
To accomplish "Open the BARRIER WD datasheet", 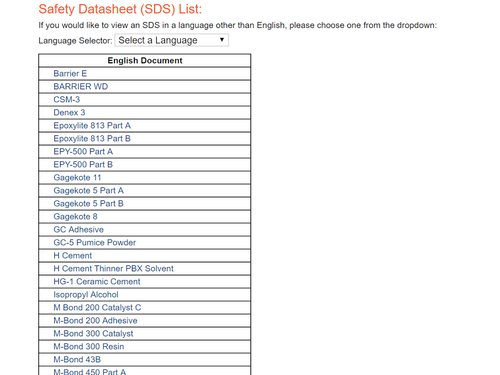I will (x=81, y=87).
